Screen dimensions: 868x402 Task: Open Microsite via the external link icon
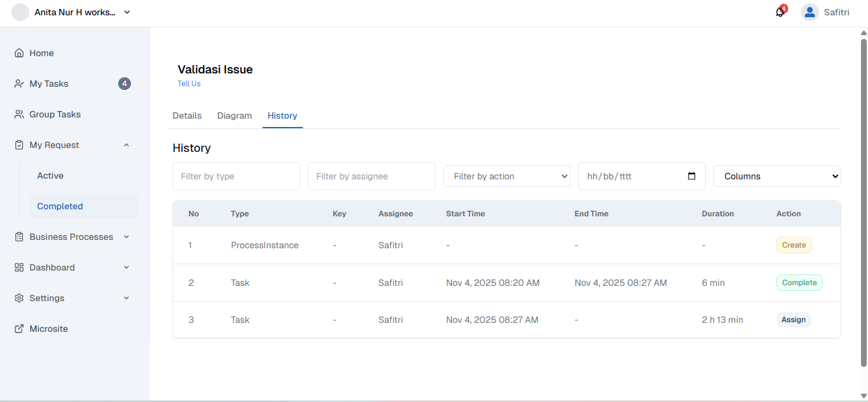point(17,329)
